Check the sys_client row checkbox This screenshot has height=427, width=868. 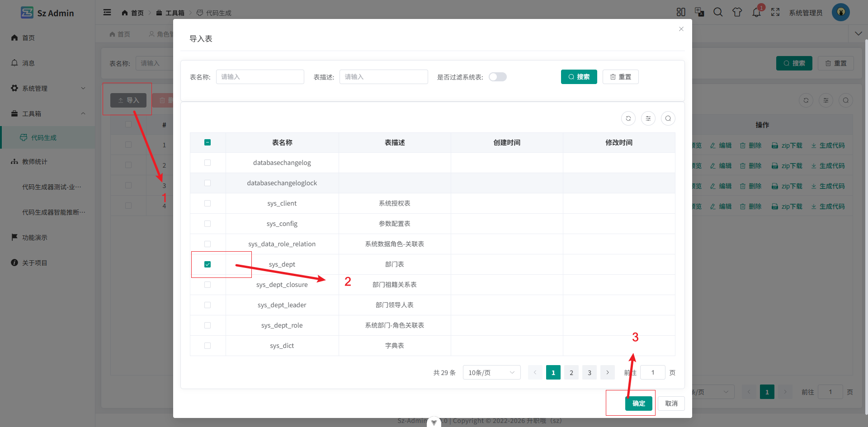click(x=208, y=203)
